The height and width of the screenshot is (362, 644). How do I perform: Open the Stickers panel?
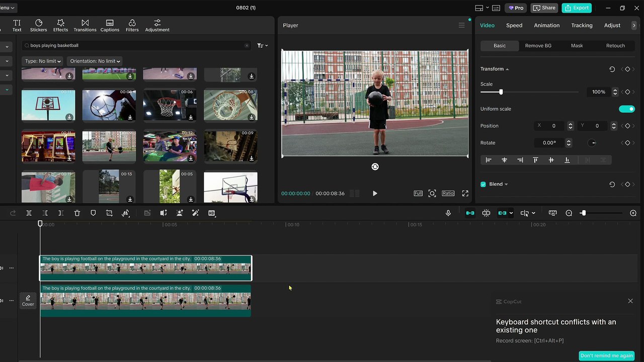38,26
